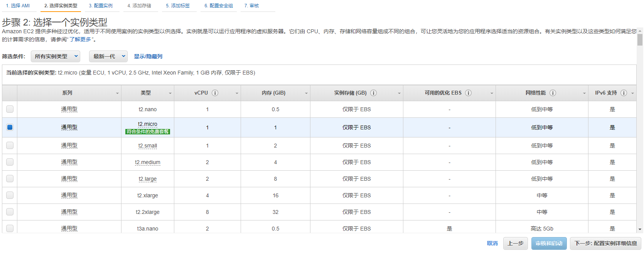
Task: Open the IPv6 支持 info icon
Action: click(624, 93)
